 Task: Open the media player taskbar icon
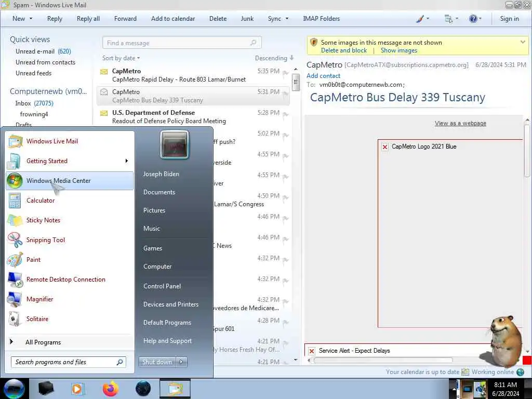[x=77, y=389]
